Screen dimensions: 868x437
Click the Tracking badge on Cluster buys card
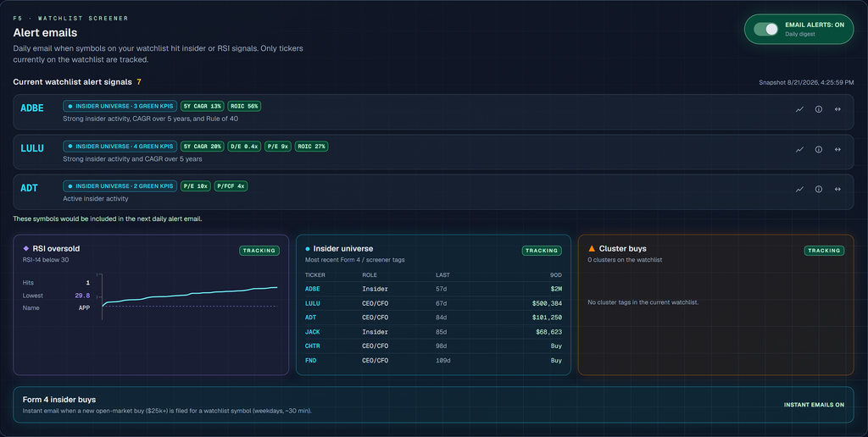(x=824, y=251)
